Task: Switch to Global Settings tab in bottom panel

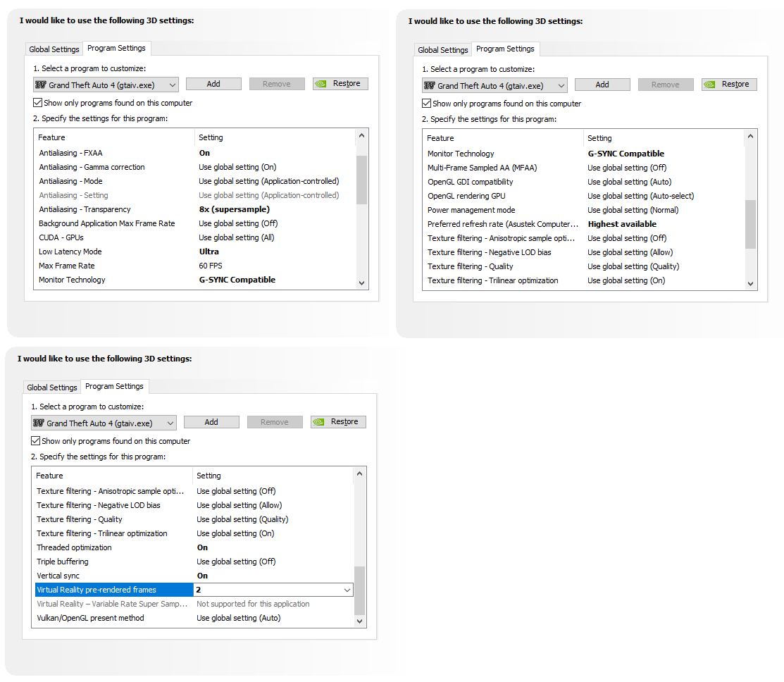Action: (x=52, y=387)
